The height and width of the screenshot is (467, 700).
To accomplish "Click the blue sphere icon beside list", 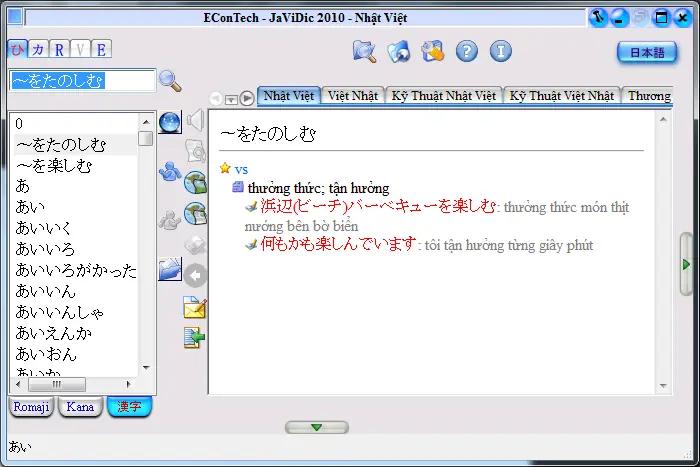I will (x=170, y=122).
